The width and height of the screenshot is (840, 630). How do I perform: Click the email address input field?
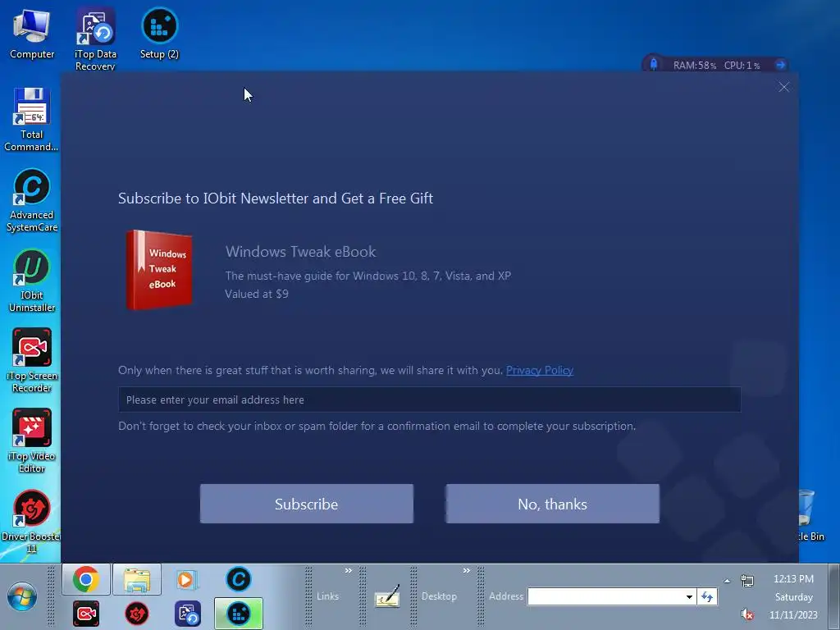coord(430,399)
